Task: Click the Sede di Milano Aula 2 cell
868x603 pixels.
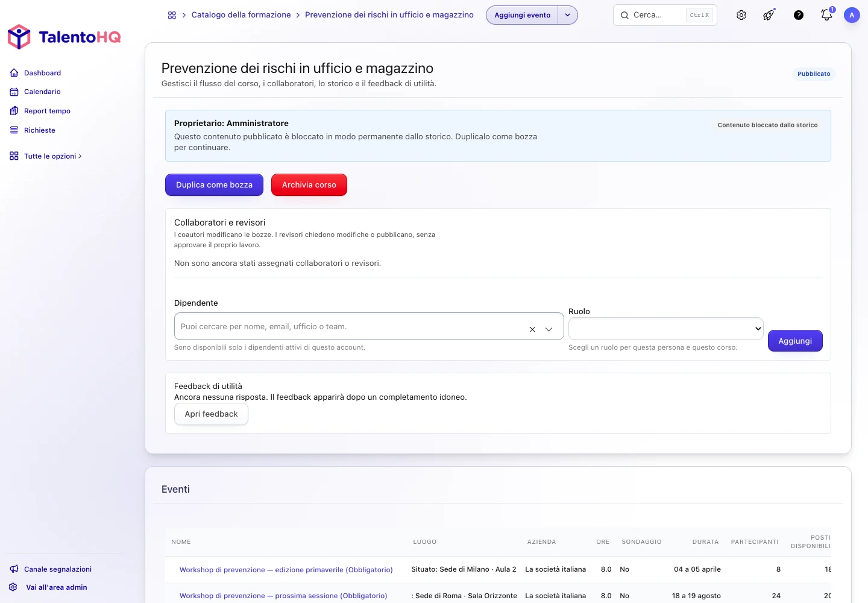Action: [x=464, y=569]
